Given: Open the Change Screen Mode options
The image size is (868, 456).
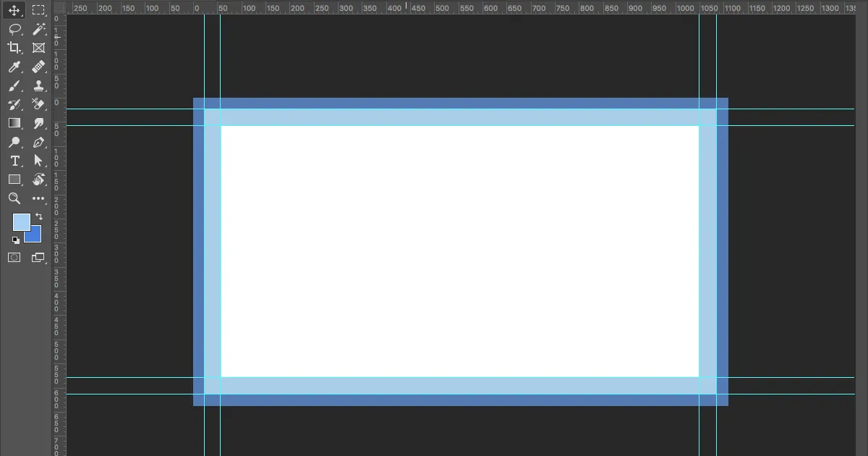Looking at the screenshot, I should click(38, 257).
